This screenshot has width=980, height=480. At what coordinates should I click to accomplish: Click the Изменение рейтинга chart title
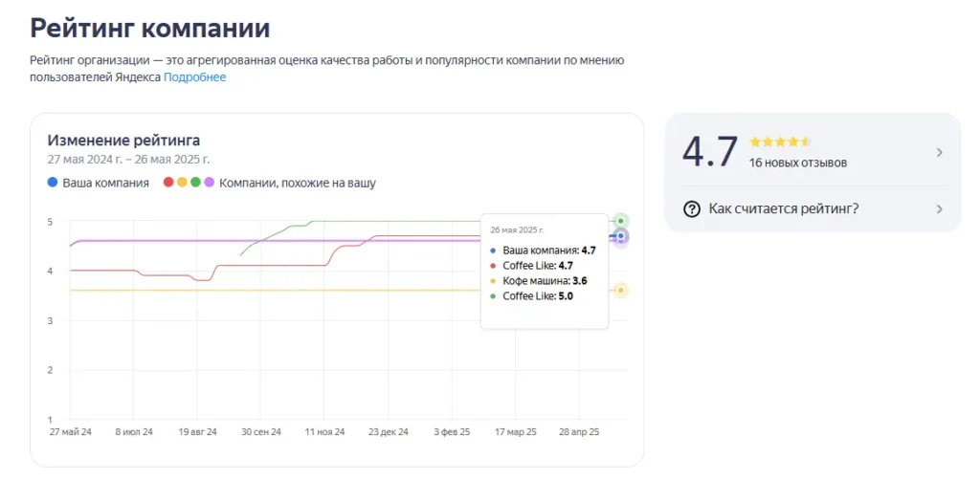point(123,141)
